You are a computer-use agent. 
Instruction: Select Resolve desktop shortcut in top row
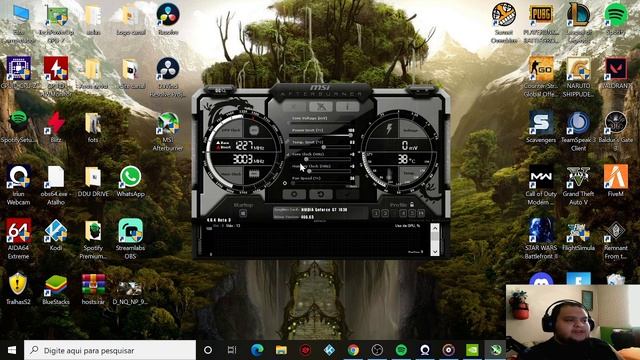[168, 19]
